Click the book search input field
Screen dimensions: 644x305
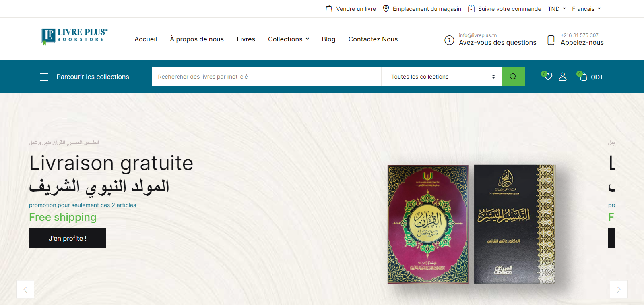(266, 77)
